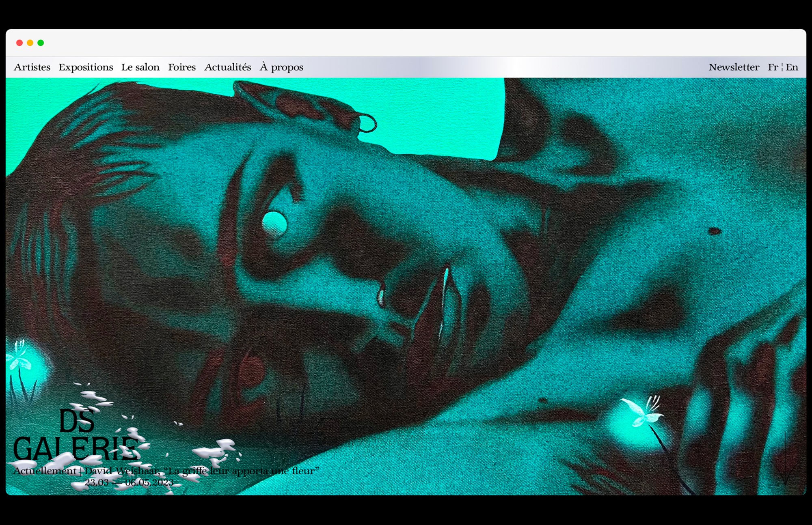
Task: Open the Le salon page
Action: [x=140, y=67]
